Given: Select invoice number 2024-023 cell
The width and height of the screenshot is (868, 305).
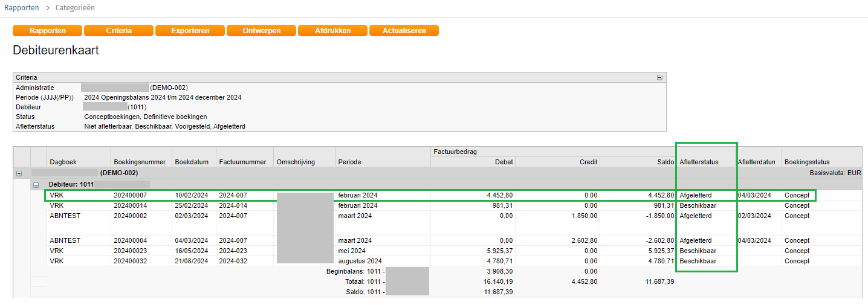Looking at the screenshot, I should (x=233, y=251).
